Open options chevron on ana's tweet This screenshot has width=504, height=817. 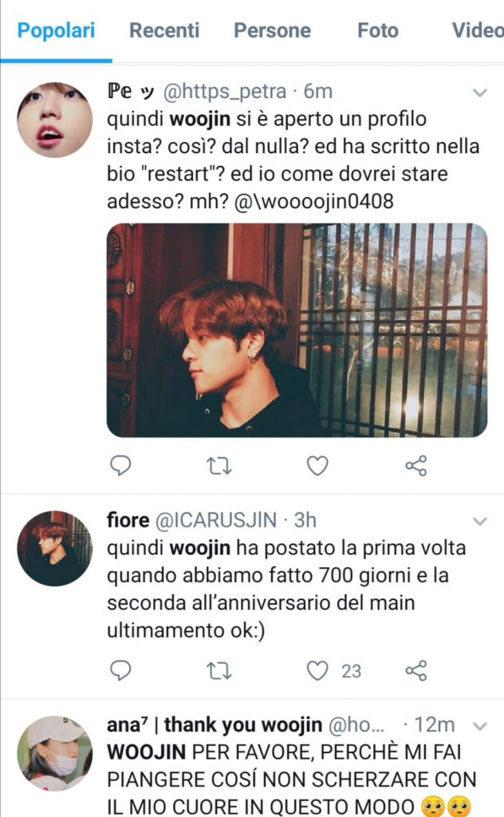click(x=479, y=726)
